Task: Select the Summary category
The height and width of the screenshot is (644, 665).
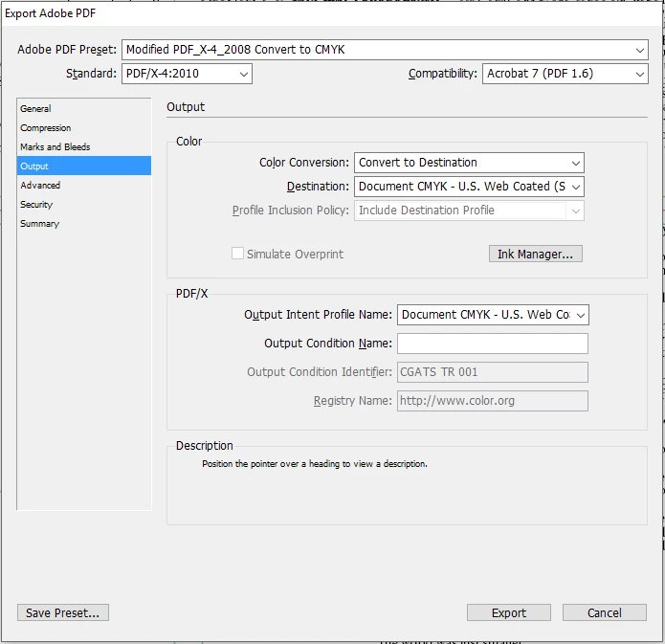Action: [84, 223]
